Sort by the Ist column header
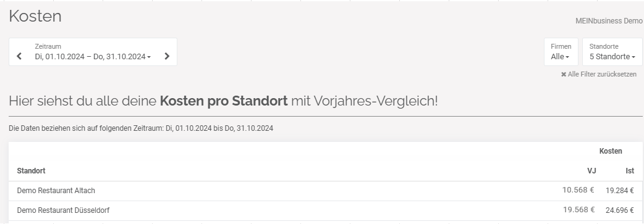Viewport: 644px width, 224px height. (x=630, y=171)
